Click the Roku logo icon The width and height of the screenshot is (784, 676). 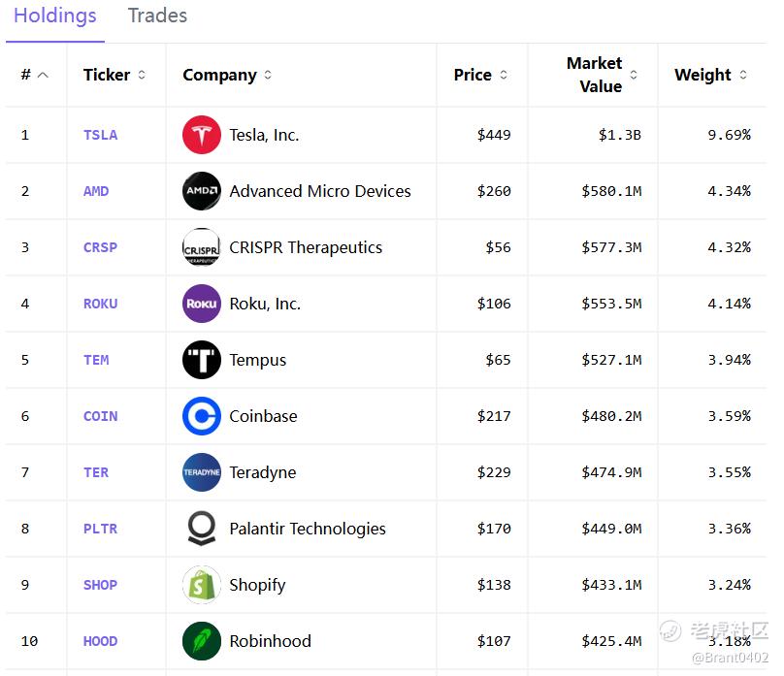coord(202,304)
